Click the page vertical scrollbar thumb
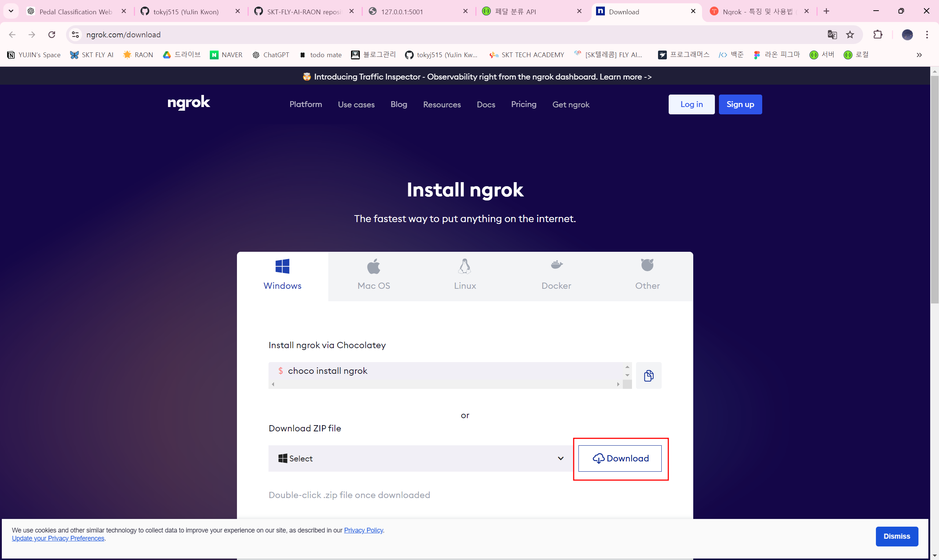Screen dimensions: 939x560 coord(934,189)
